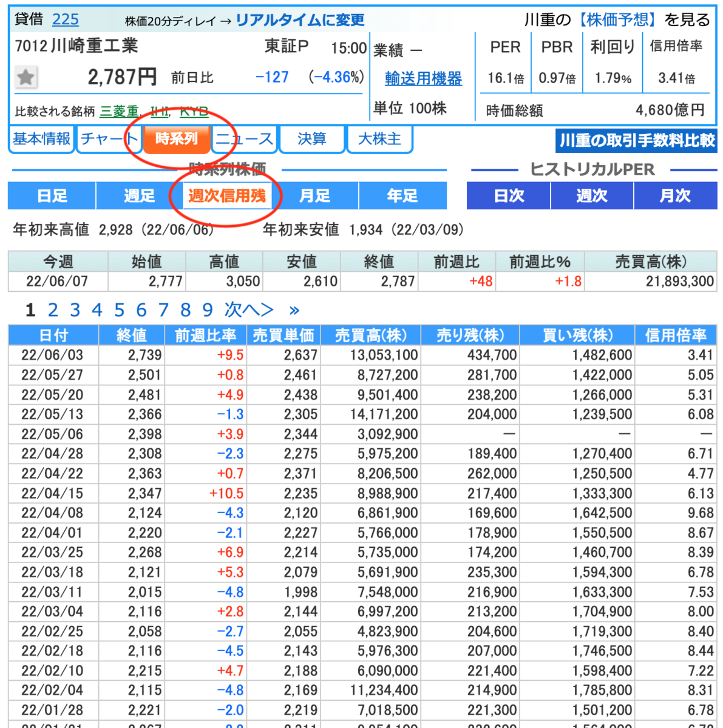Click the star favorite icon
Screen dimensions: 723x728
coord(25,77)
